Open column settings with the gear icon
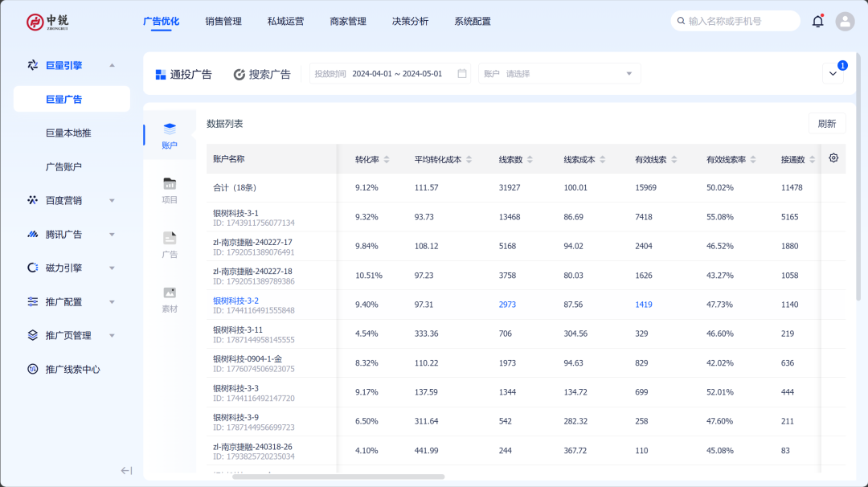 click(833, 158)
